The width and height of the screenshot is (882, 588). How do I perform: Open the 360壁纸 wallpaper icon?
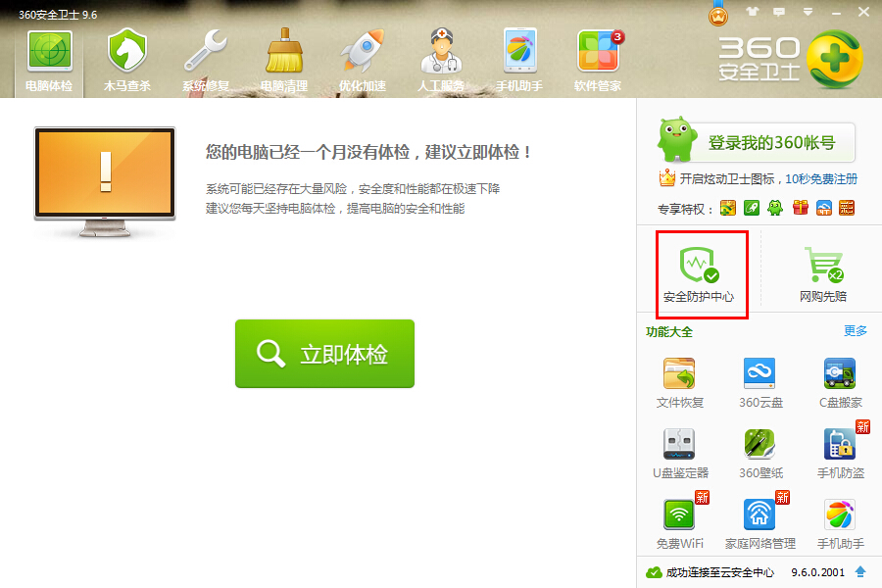click(x=759, y=454)
